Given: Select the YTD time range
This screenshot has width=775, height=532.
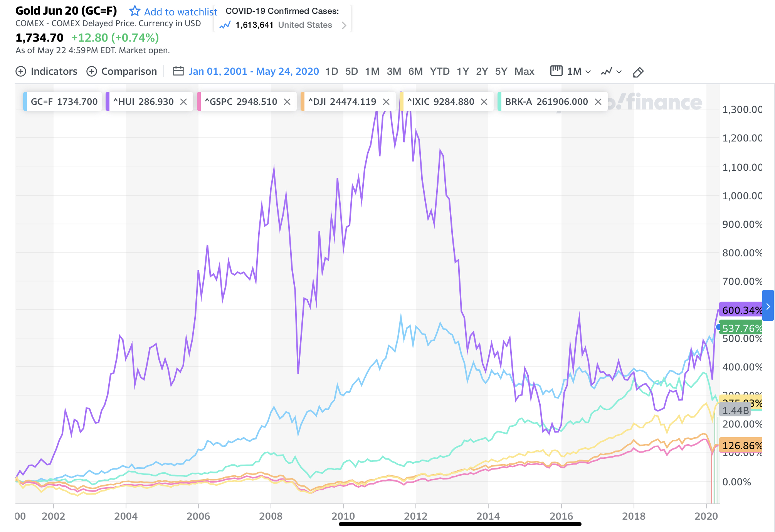Looking at the screenshot, I should 440,72.
